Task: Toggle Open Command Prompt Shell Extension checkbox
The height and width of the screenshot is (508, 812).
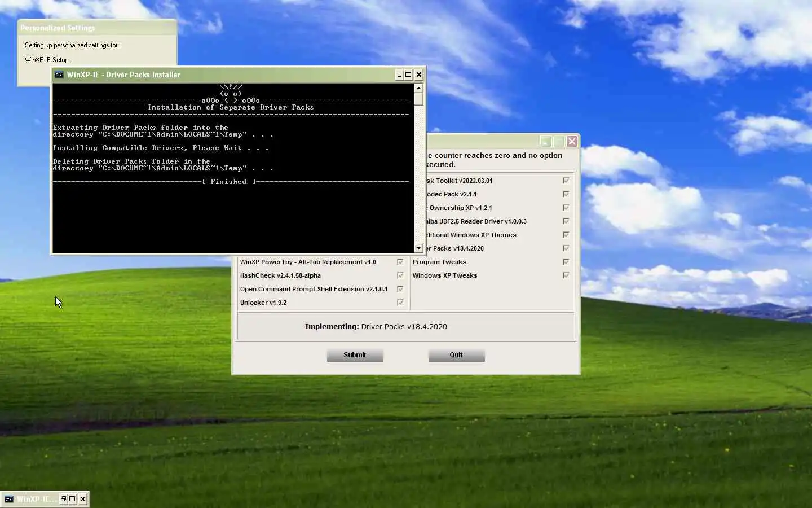Action: (x=400, y=289)
